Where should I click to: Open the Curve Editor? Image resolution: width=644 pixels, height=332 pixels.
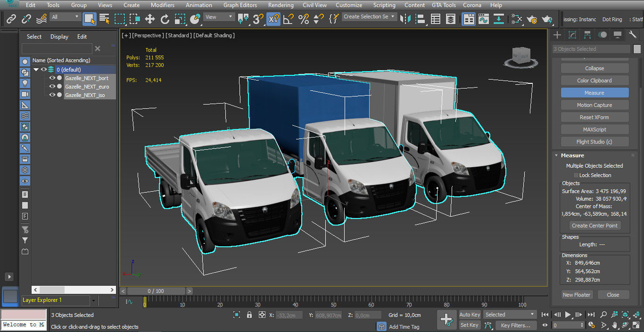pos(483,19)
